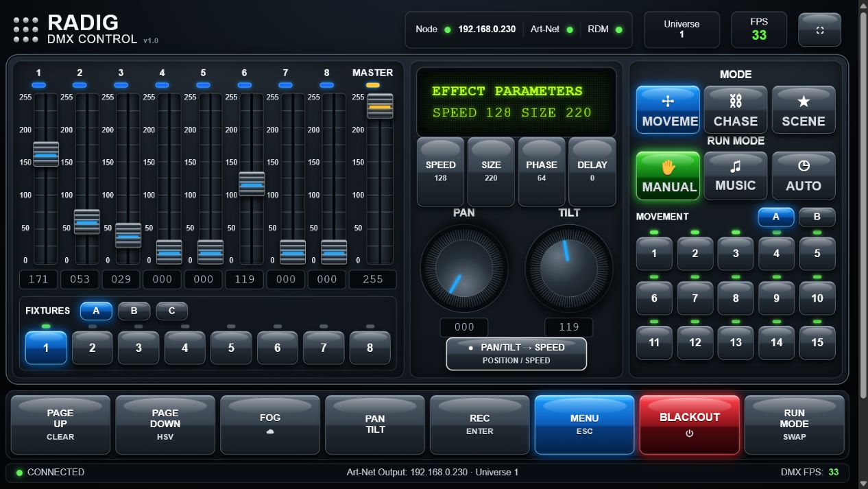Switch to fixtures bank B
Image resolution: width=868 pixels, height=489 pixels.
coord(134,311)
